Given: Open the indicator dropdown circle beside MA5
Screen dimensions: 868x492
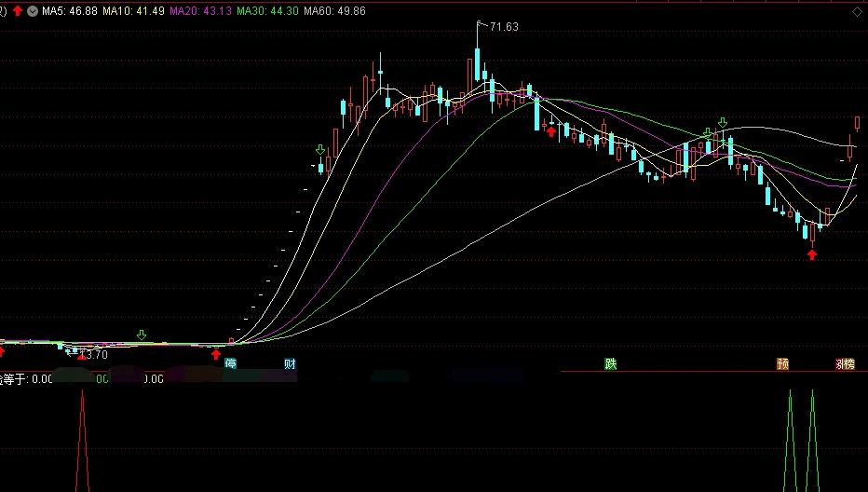Looking at the screenshot, I should [33, 10].
